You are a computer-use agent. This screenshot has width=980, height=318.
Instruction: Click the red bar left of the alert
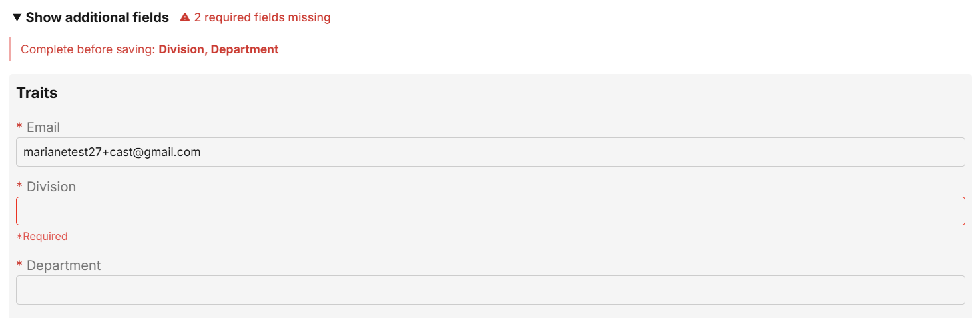tap(10, 49)
